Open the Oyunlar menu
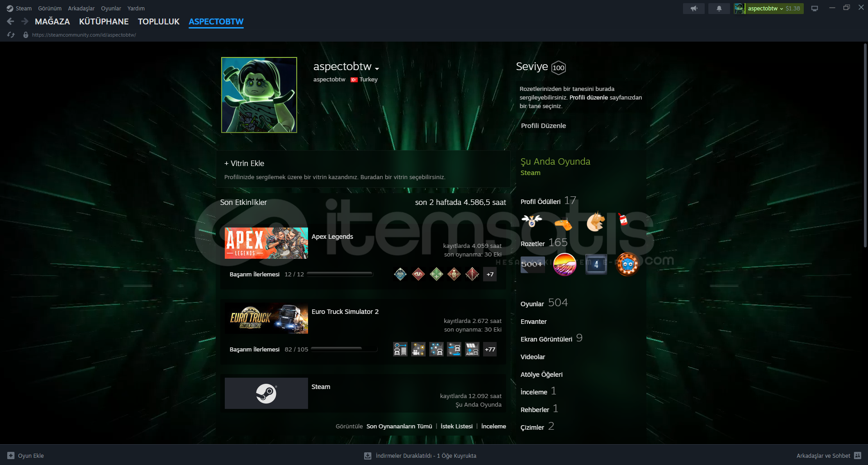 coord(111,9)
